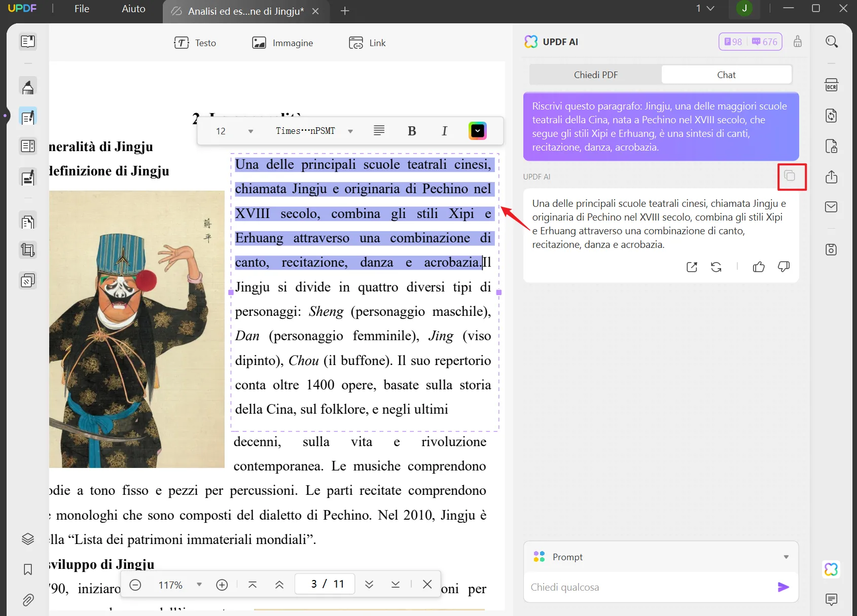Click the UPDF logo
Screen dimensions: 857x616
[22, 9]
